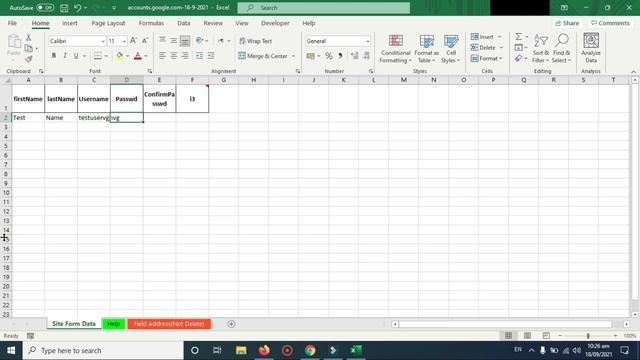Open Conditional Formatting menu
The image size is (640, 360).
point(395,49)
